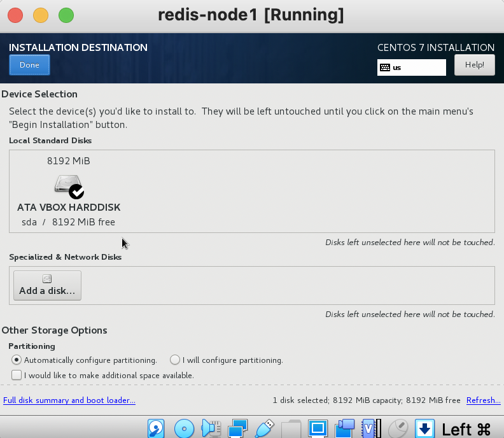Click the Done button
This screenshot has height=438, width=504.
pos(29,65)
